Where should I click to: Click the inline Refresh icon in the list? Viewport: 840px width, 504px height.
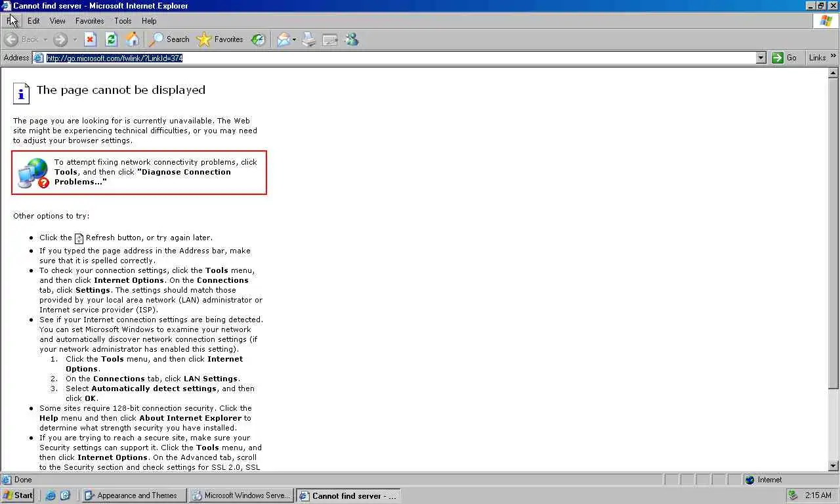(x=79, y=238)
